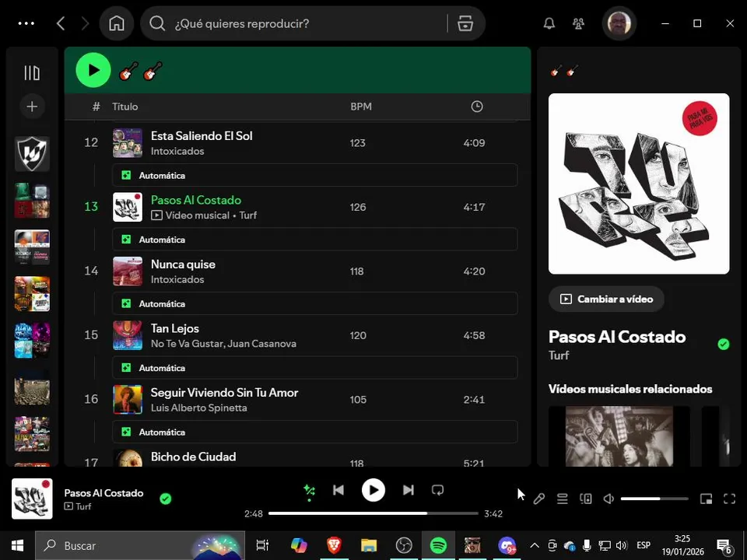Viewport: 747px width, 560px height.
Task: Select the track Esta Saliendo El Sol
Action: (202, 135)
